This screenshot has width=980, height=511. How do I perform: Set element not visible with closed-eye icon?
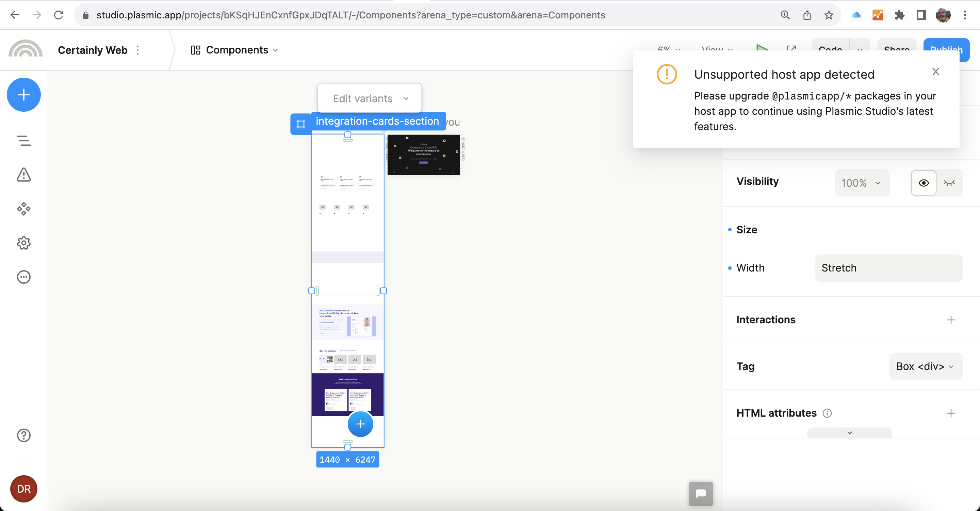[x=949, y=183]
